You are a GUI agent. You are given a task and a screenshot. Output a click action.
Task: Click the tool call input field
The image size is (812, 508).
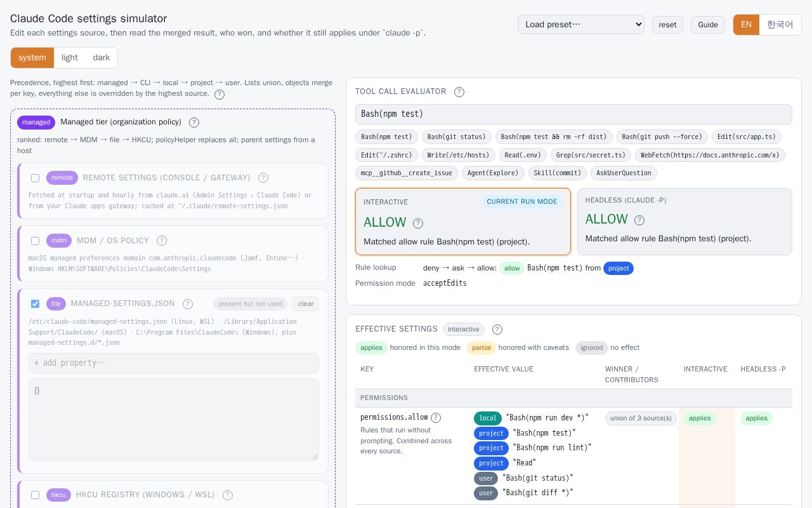pyautogui.click(x=573, y=114)
